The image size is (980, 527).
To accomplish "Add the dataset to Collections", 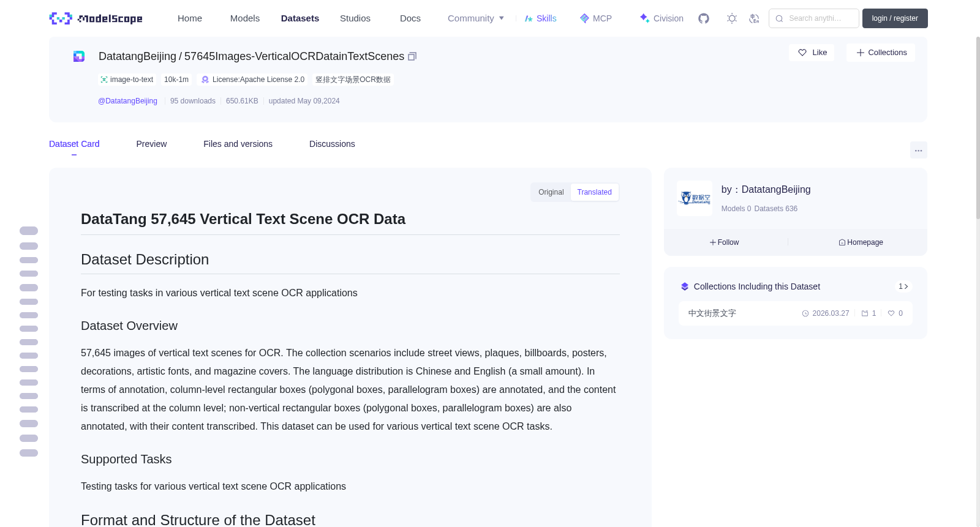I will click(881, 53).
